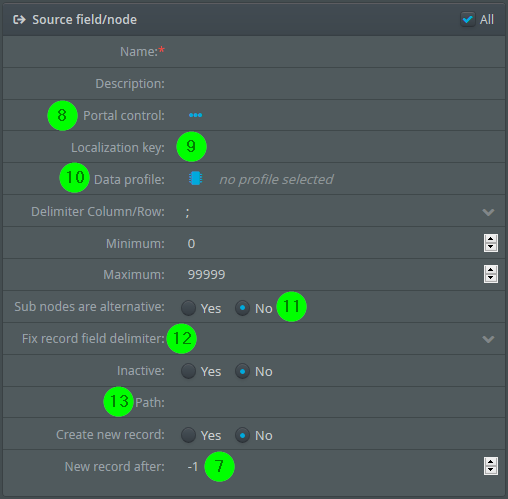508x499 pixels.
Task: Set Inactive to No
Action: pos(242,371)
